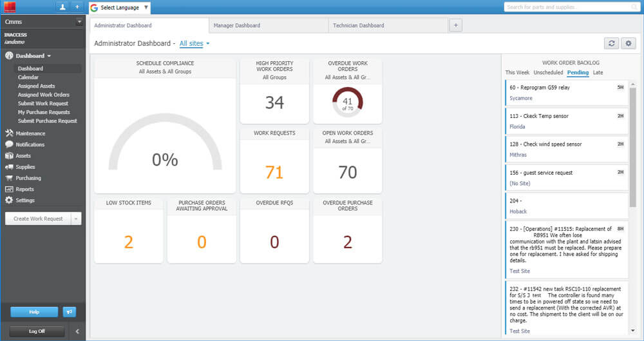Click the megaphone announcement icon
This screenshot has height=341, width=644.
pyautogui.click(x=70, y=312)
